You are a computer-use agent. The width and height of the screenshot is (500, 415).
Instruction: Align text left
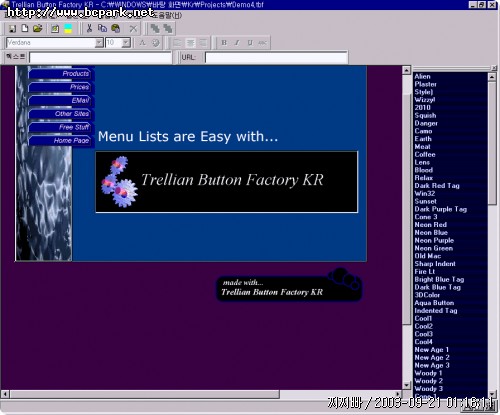tap(177, 43)
